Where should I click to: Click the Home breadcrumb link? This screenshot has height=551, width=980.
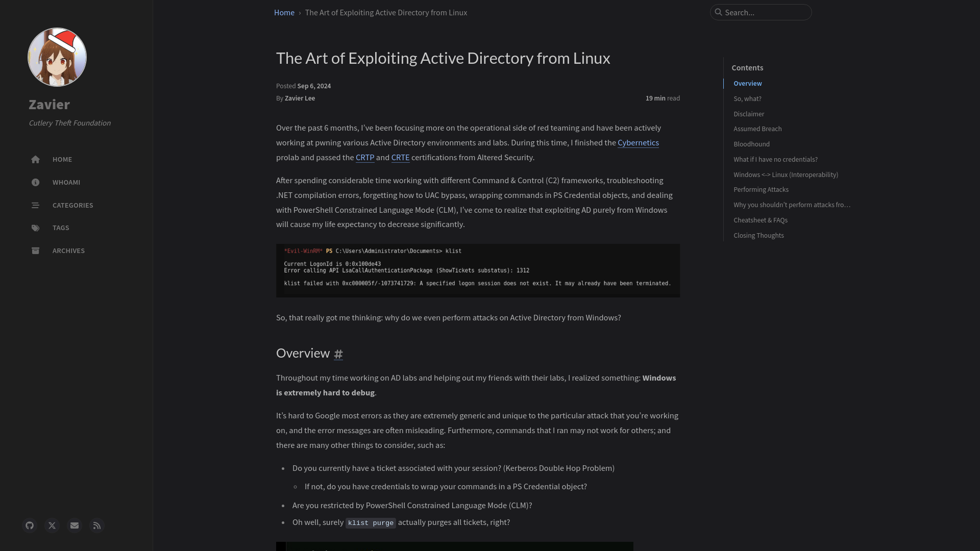click(x=284, y=12)
